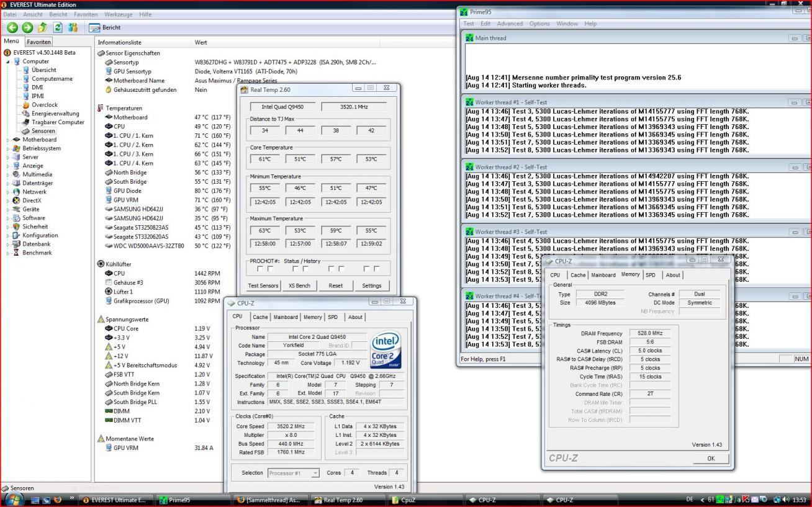Click the green Forward arrow in EVEREST toolbar
Viewport: 812px width, 507px height.
click(x=27, y=27)
